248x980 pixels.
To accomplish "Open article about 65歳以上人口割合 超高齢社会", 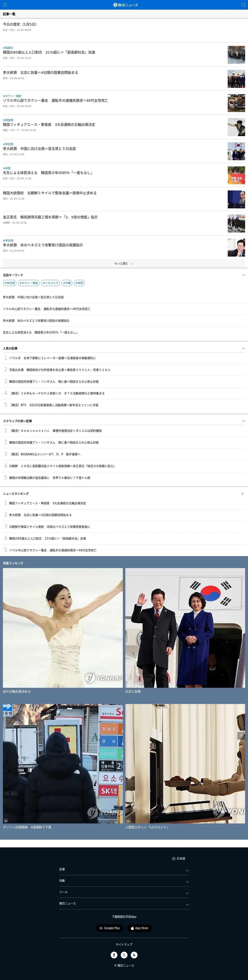I will (49, 52).
